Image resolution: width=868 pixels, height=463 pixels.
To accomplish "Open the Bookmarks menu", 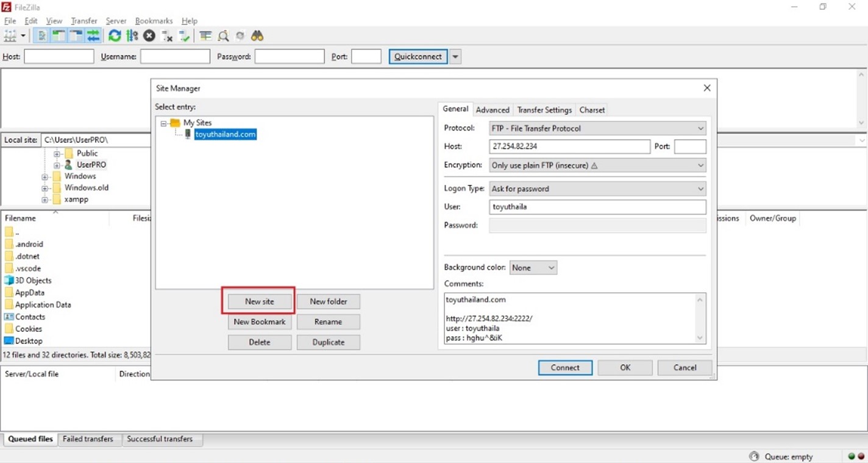I will (x=154, y=21).
